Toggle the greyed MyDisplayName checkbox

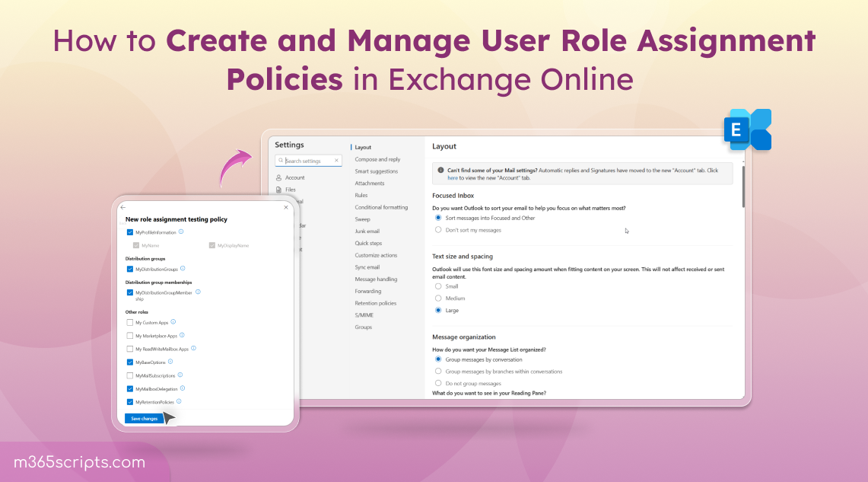[x=212, y=245]
